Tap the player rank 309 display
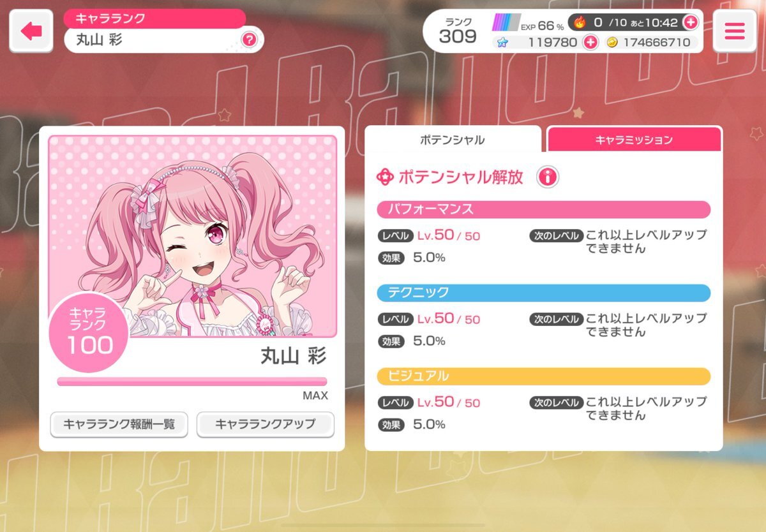The image size is (766, 532). click(x=457, y=31)
